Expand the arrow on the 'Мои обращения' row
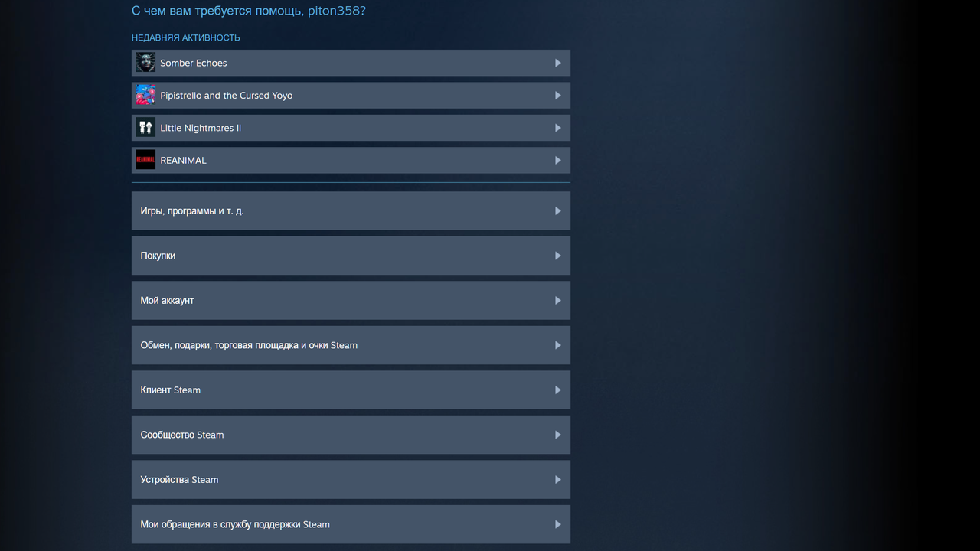This screenshot has height=551, width=980. point(558,524)
